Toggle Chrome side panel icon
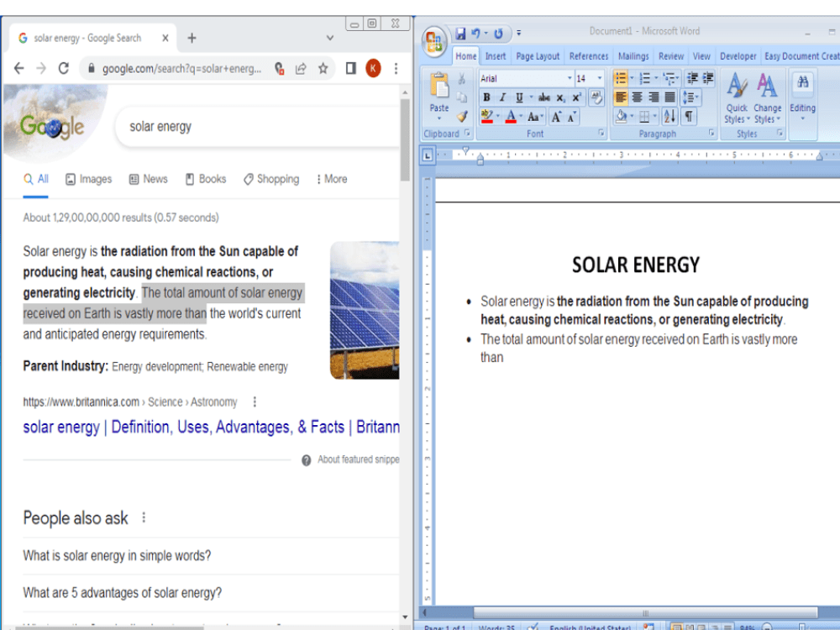The height and width of the screenshot is (630, 840). [x=351, y=68]
